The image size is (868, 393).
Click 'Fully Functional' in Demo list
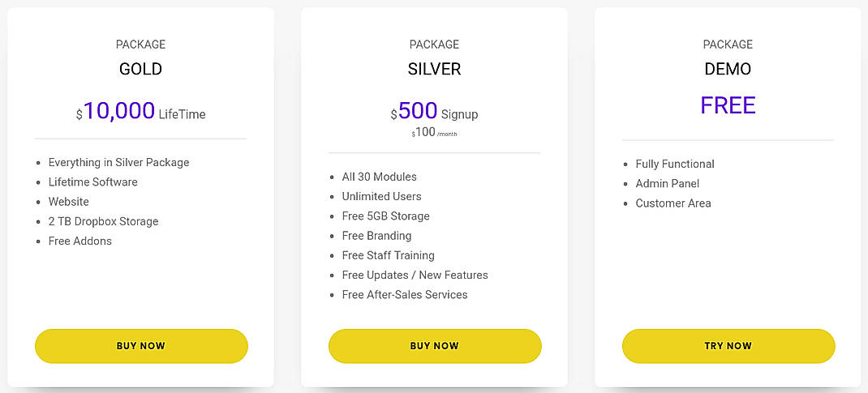(675, 164)
